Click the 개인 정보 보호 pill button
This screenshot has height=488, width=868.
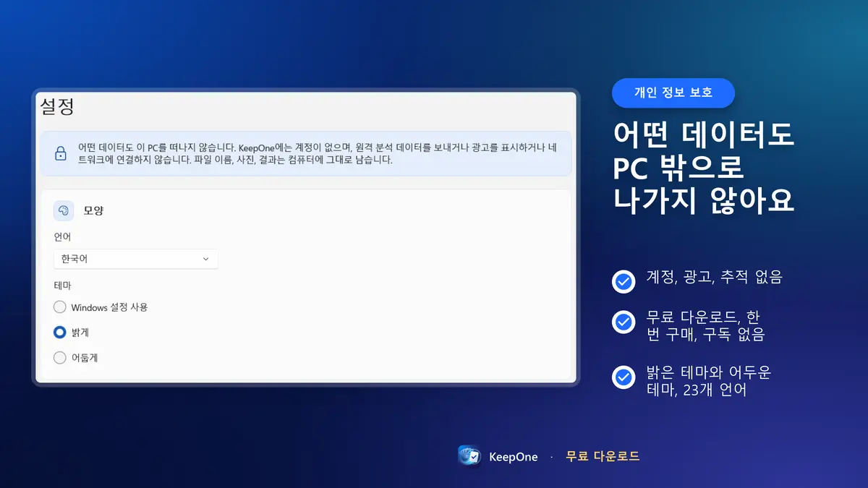[x=673, y=93]
